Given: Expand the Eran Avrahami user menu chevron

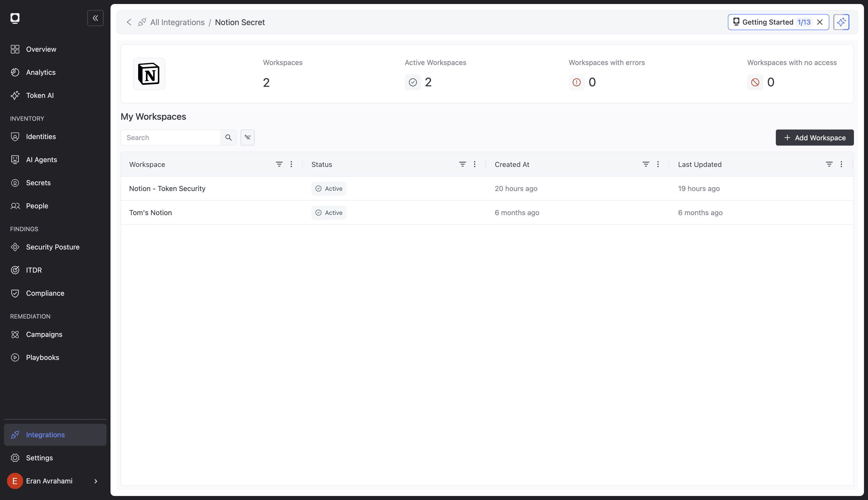Looking at the screenshot, I should coord(96,481).
